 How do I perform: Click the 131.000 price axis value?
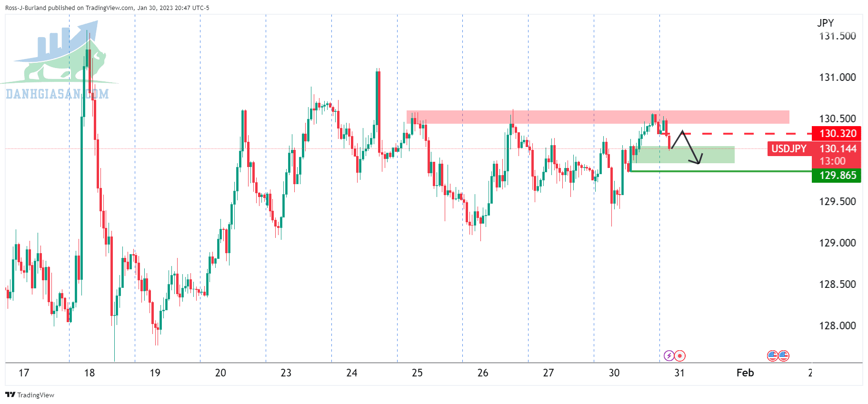click(838, 77)
